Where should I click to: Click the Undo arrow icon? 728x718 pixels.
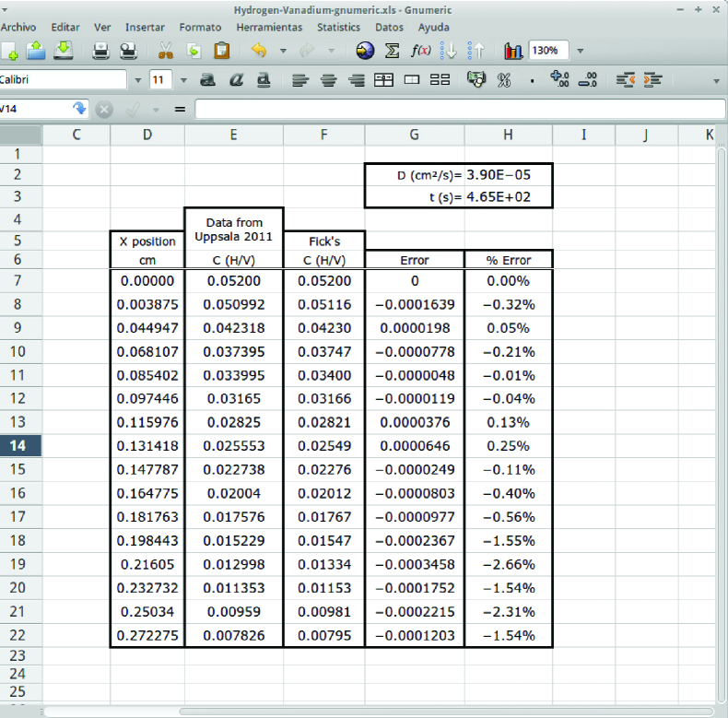click(258, 51)
